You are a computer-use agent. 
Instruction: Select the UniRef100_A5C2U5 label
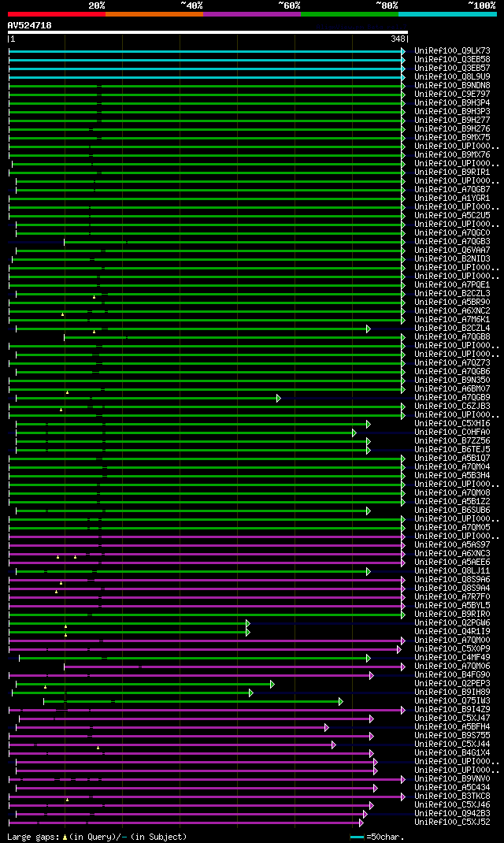452,216
